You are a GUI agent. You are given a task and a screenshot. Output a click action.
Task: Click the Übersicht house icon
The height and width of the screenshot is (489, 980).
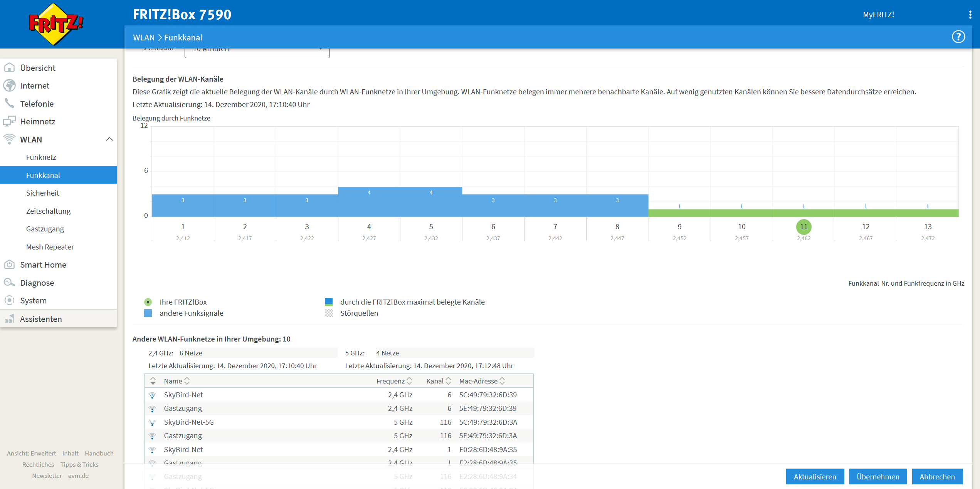click(10, 68)
